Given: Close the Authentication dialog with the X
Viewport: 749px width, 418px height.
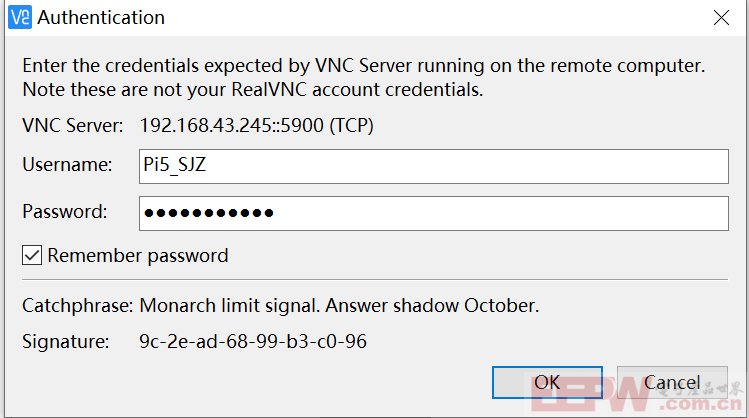Looking at the screenshot, I should click(x=721, y=18).
